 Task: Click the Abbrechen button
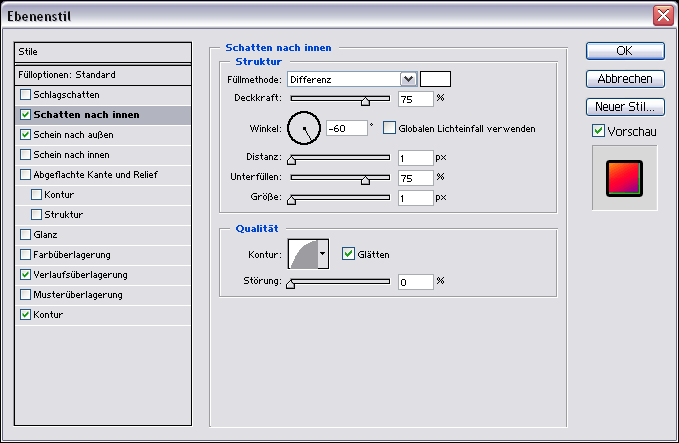(x=625, y=79)
